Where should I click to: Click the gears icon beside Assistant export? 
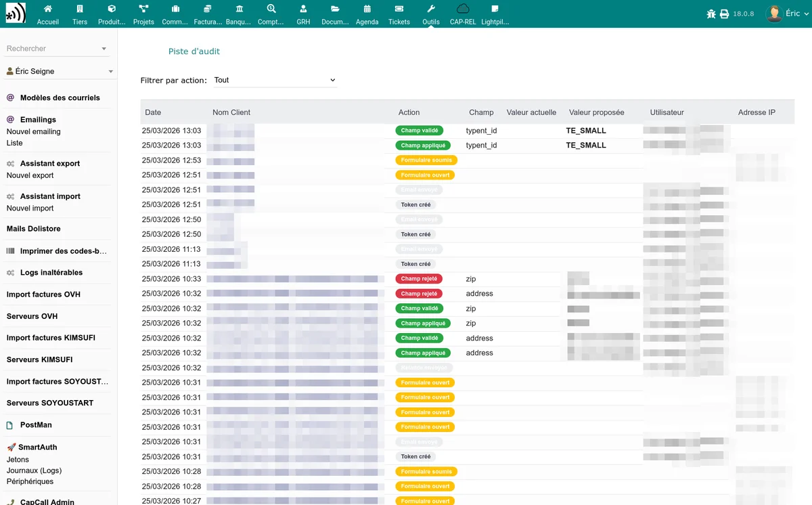[x=10, y=164]
